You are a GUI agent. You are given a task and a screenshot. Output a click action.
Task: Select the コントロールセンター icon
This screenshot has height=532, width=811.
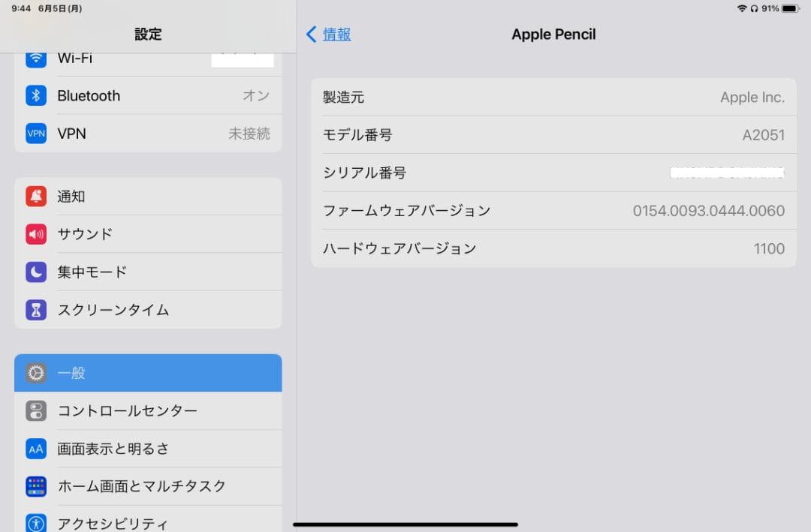(x=35, y=410)
